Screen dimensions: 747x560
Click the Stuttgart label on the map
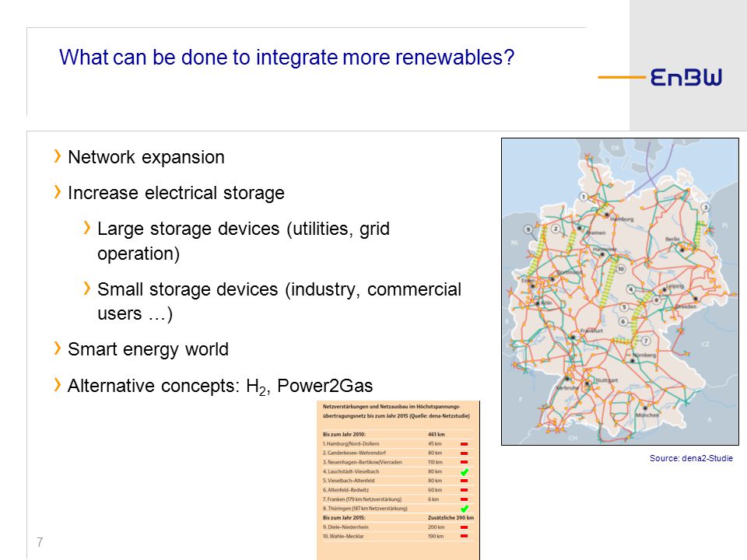(x=606, y=380)
